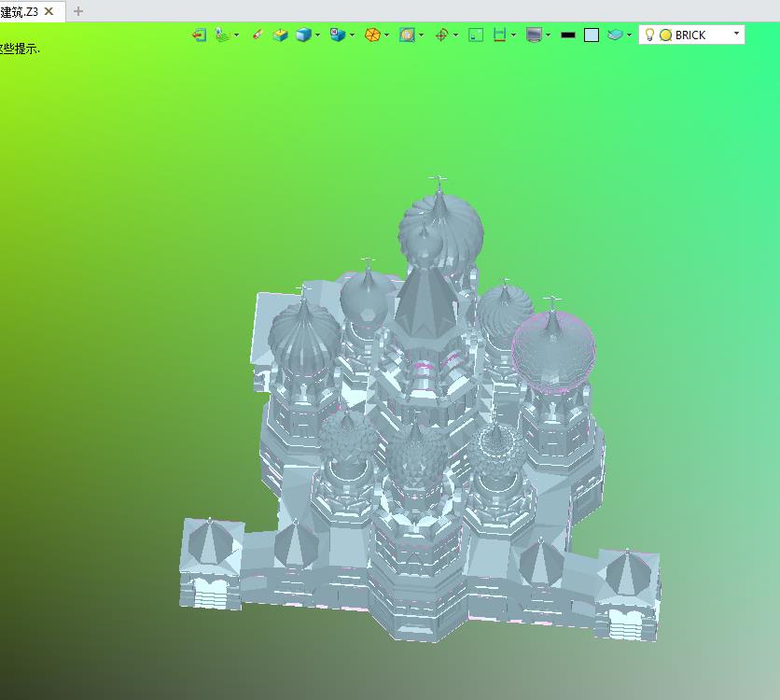Expand the monitor display dropdown

point(548,35)
